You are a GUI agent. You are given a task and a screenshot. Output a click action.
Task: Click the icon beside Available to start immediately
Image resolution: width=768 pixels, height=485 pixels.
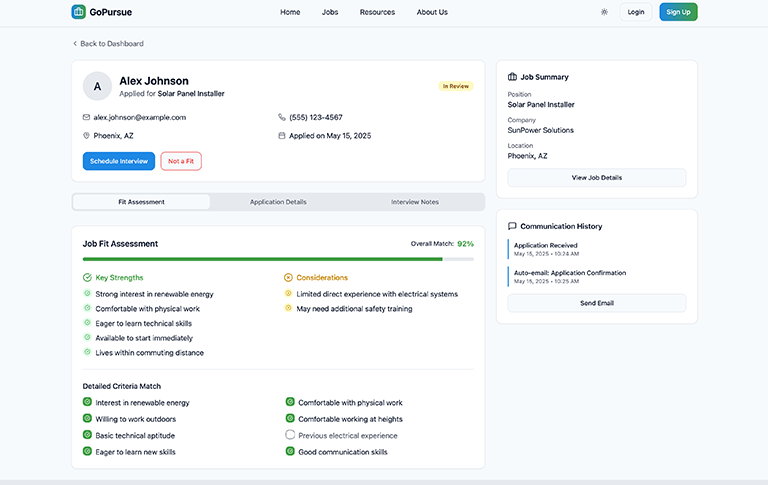(x=87, y=338)
